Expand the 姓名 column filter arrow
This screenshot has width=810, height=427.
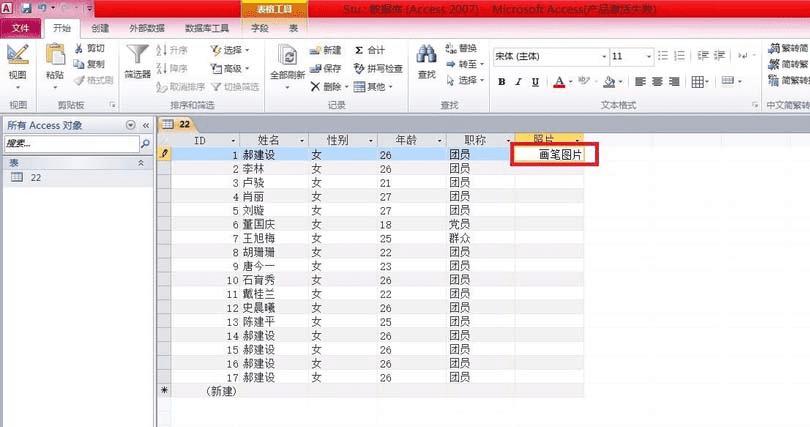(302, 140)
